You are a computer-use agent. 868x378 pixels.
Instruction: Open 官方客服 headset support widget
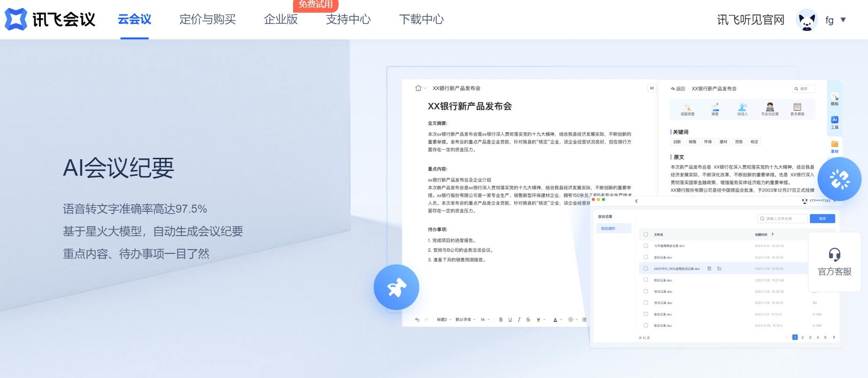tap(835, 262)
